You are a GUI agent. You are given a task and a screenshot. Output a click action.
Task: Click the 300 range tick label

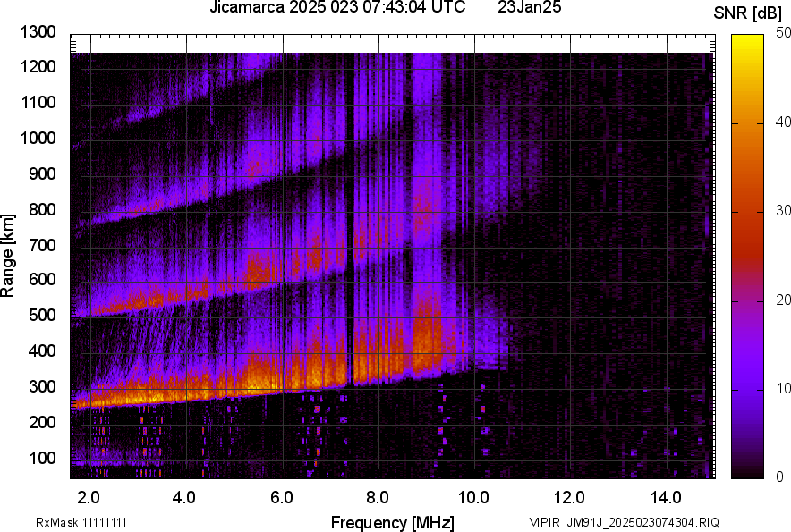click(42, 387)
